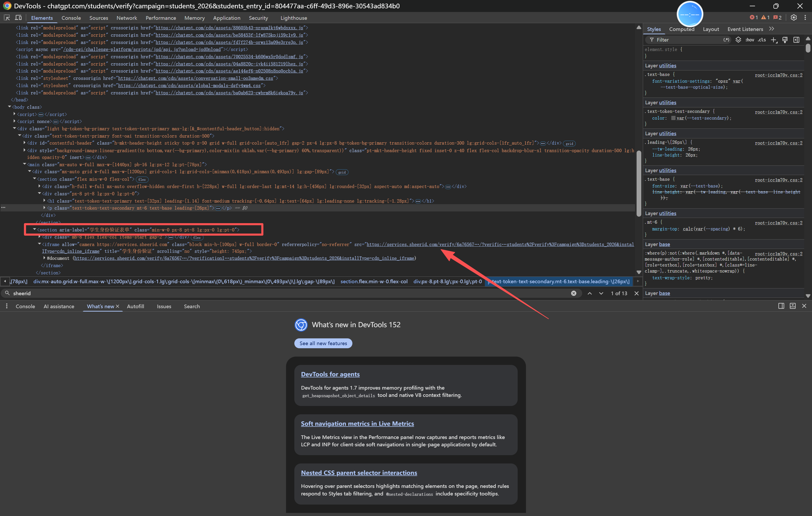Image resolution: width=812 pixels, height=516 pixels.
Task: Expand the contentful-header div node
Action: click(x=25, y=143)
